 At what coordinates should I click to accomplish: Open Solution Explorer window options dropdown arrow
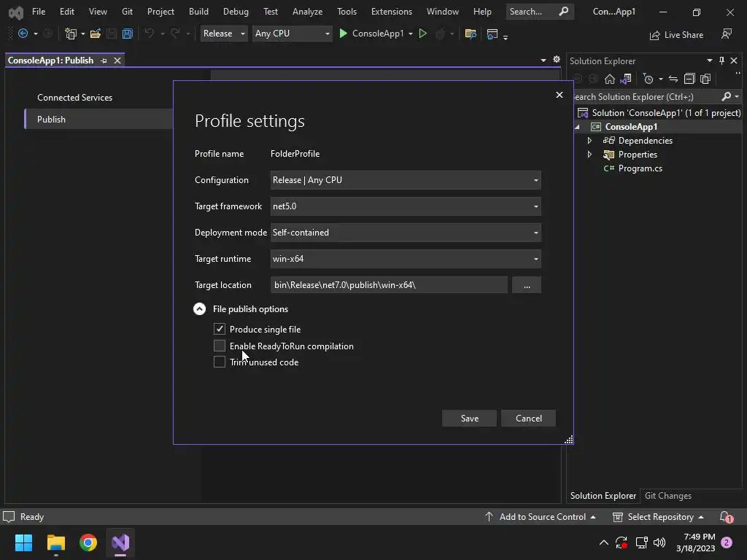[x=709, y=61]
